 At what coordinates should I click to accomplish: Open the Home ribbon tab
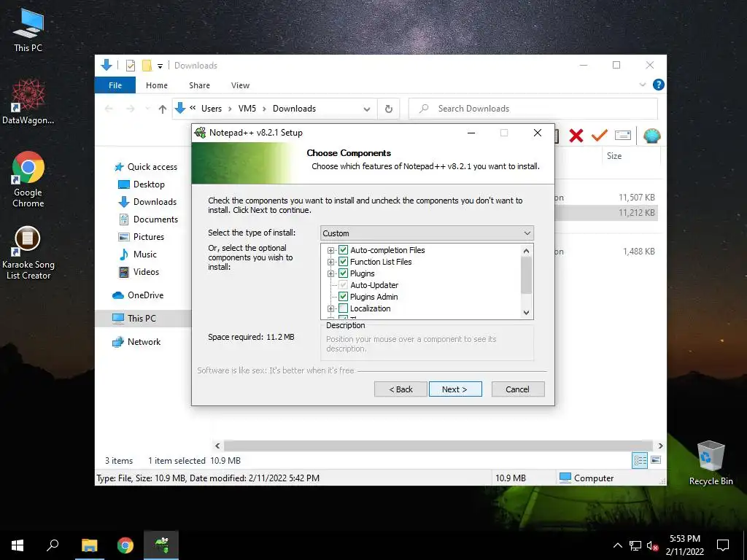pyautogui.click(x=157, y=85)
